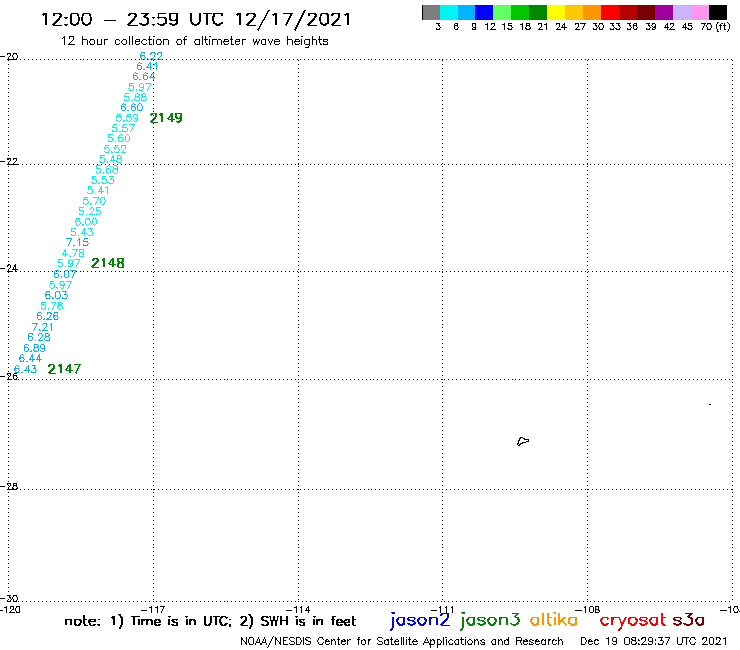Click the gray swatch in the color scale

click(x=431, y=12)
